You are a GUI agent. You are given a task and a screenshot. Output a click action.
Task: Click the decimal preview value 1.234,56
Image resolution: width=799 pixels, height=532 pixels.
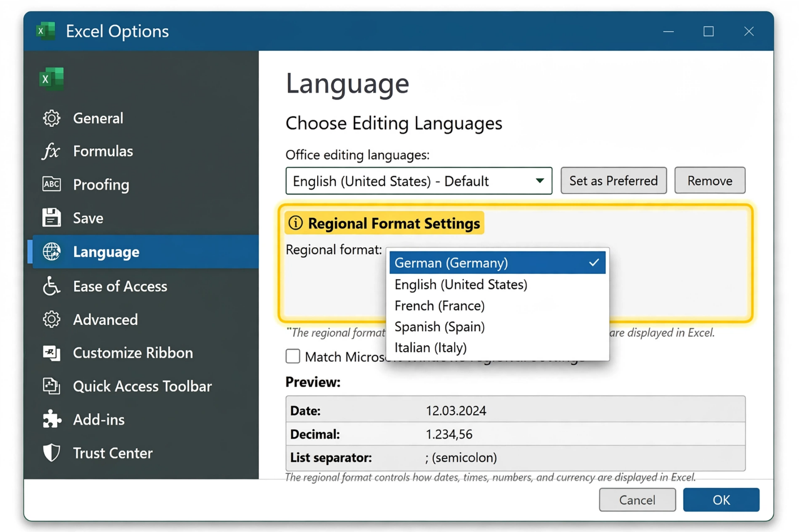[x=449, y=434]
